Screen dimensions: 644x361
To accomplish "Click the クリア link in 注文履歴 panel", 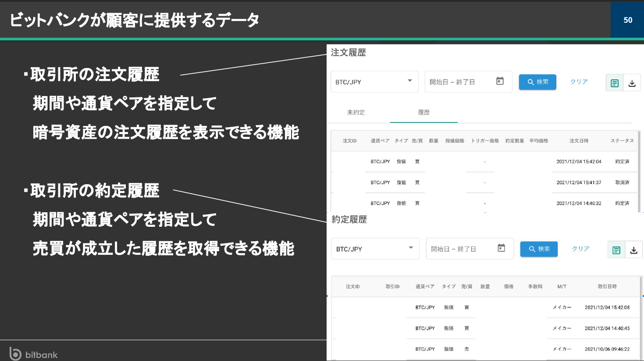I will tap(579, 82).
